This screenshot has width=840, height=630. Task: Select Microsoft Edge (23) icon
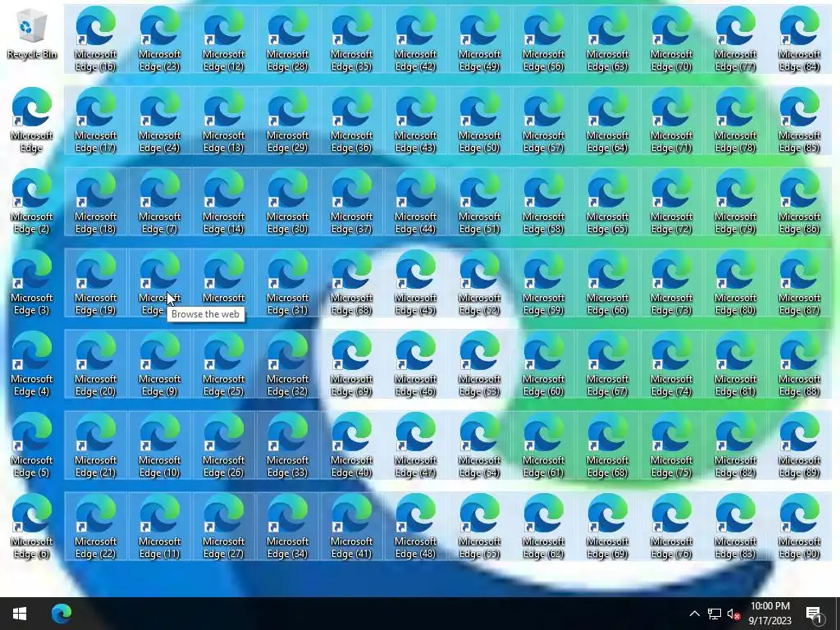coord(160,39)
